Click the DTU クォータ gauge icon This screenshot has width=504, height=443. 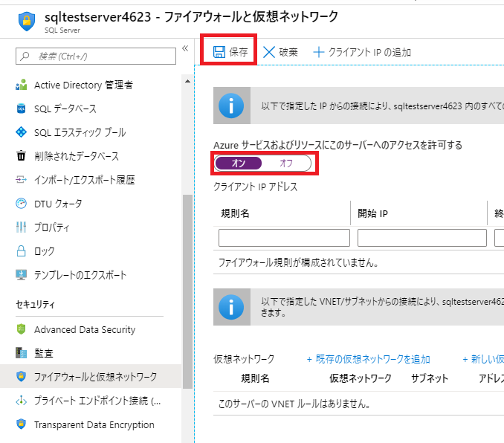(x=22, y=204)
